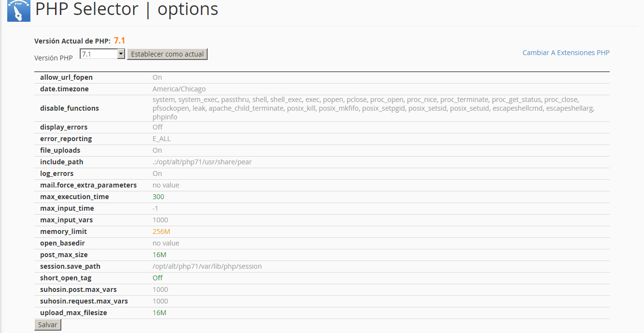Toggle the file_uploads On value

pos(157,150)
